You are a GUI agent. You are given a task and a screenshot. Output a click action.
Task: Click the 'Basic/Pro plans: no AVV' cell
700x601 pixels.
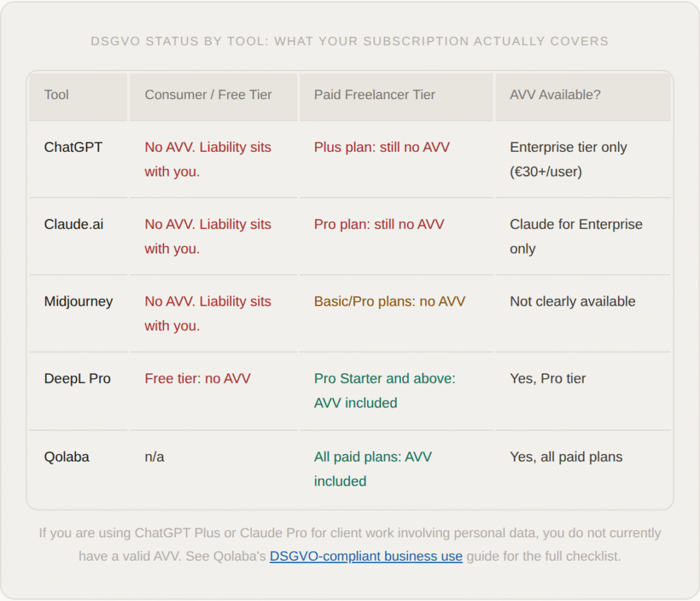389,302
